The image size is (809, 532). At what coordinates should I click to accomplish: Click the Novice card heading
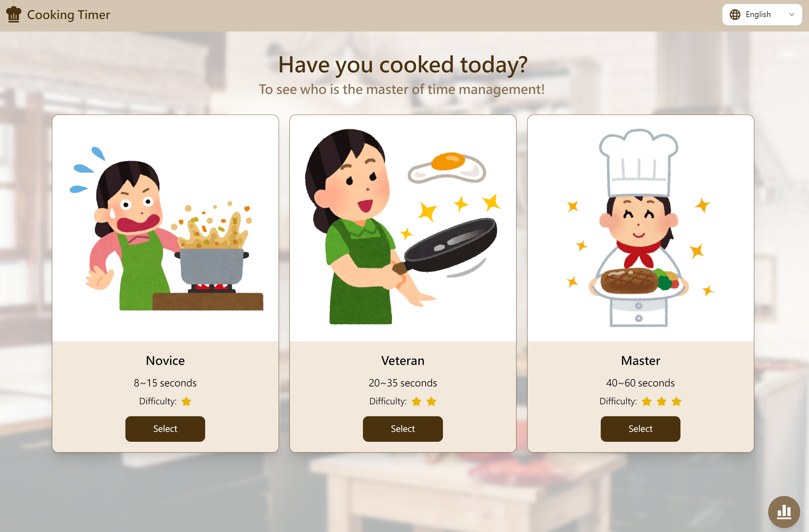(165, 360)
